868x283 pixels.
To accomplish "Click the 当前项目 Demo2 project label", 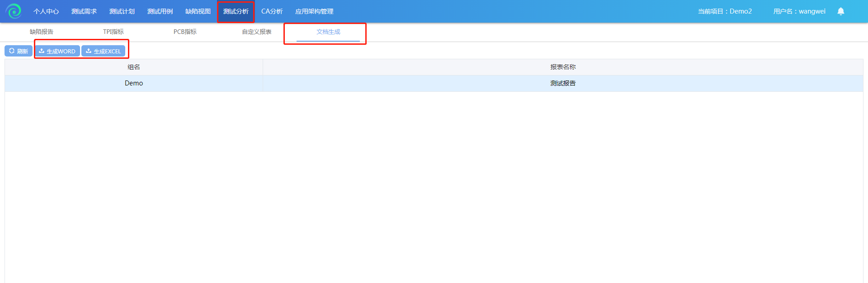I will [725, 11].
